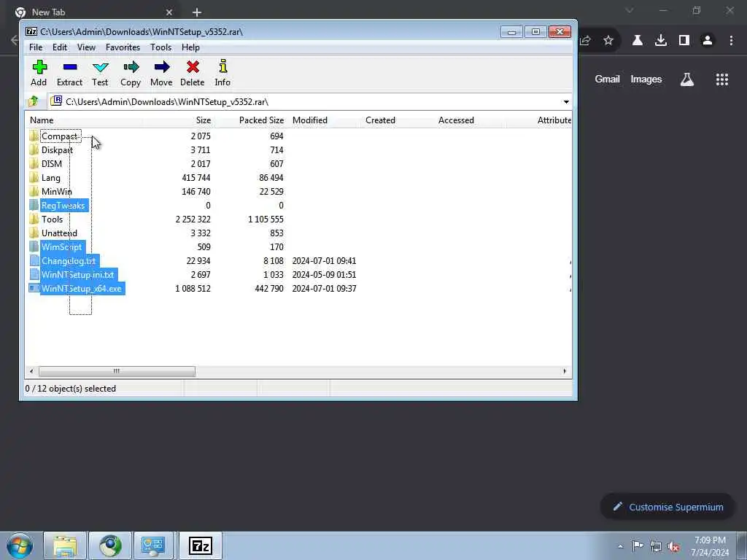Open the View menu
747x560 pixels.
point(86,47)
